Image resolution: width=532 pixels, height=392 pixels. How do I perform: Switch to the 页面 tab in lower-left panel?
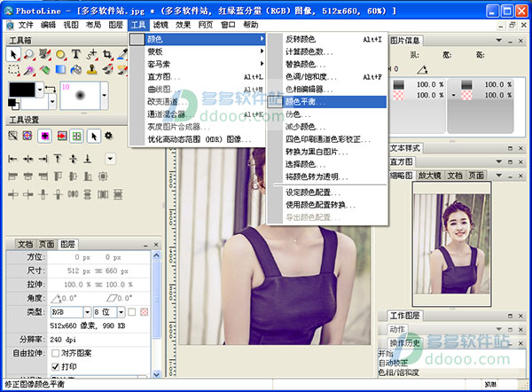[46, 244]
